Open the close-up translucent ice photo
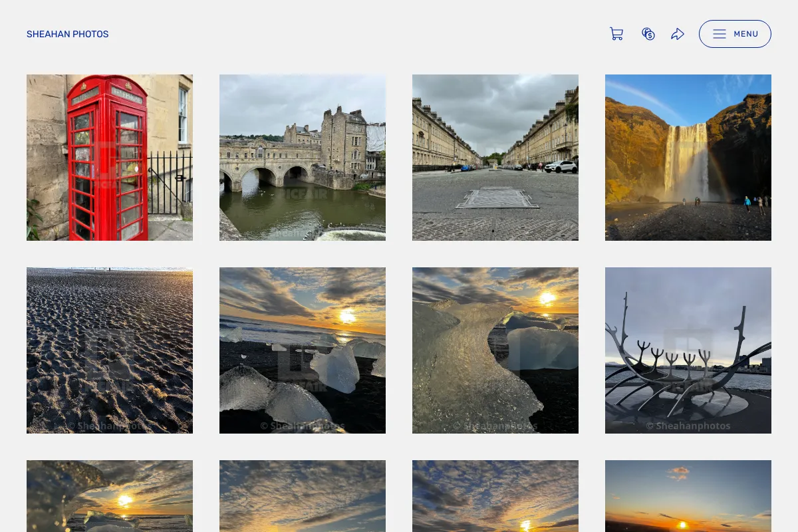 click(495, 350)
